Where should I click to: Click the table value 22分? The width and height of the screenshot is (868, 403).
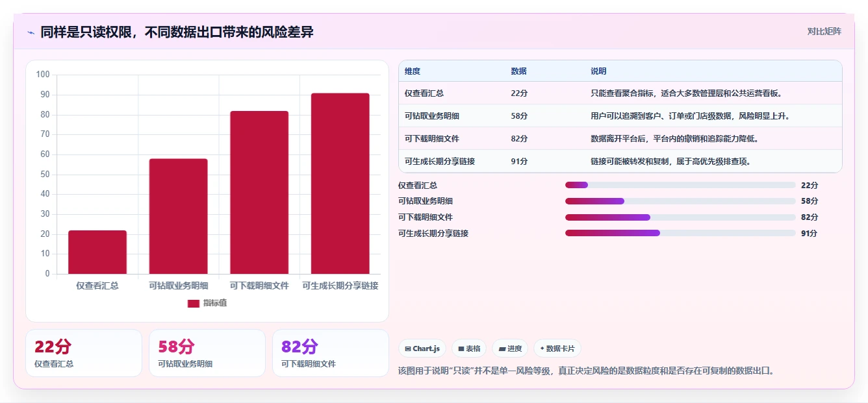pyautogui.click(x=519, y=93)
